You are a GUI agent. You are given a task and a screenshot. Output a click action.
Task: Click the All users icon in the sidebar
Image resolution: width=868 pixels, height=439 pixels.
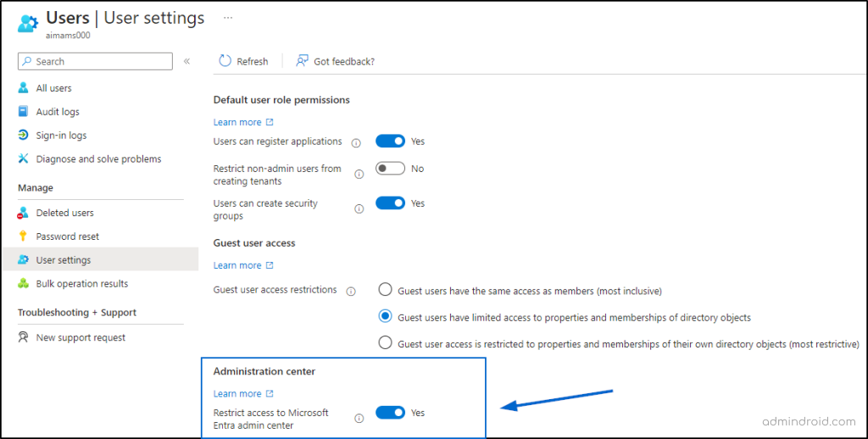pos(23,88)
